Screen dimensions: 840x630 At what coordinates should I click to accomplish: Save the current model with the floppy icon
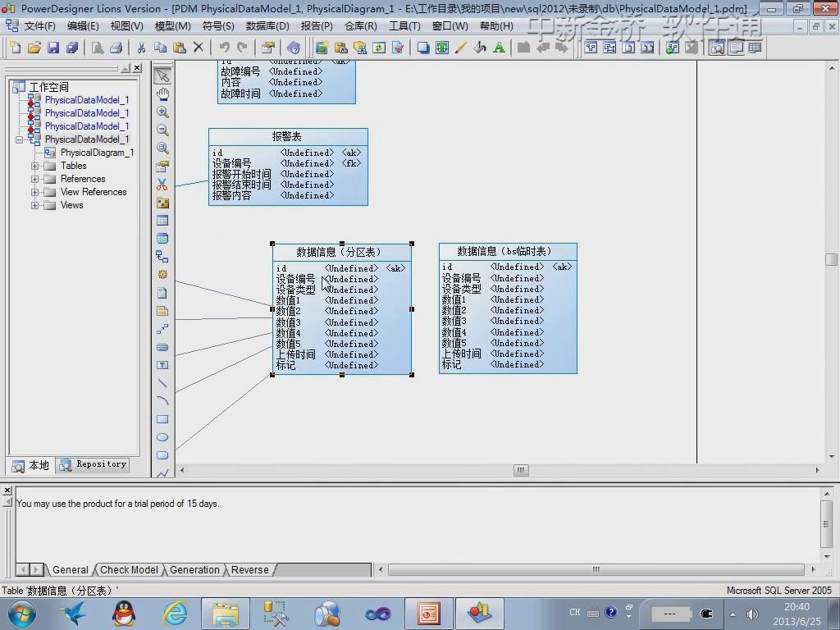[x=53, y=48]
